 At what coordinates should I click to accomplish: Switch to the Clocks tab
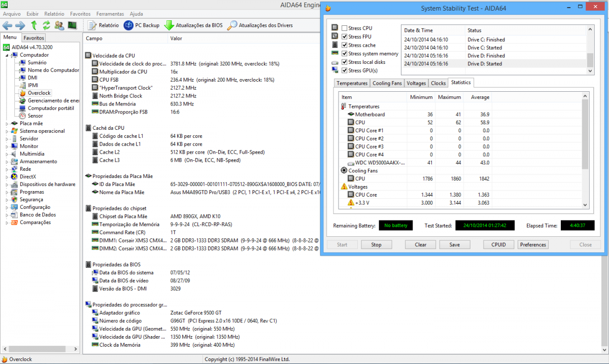coord(438,83)
